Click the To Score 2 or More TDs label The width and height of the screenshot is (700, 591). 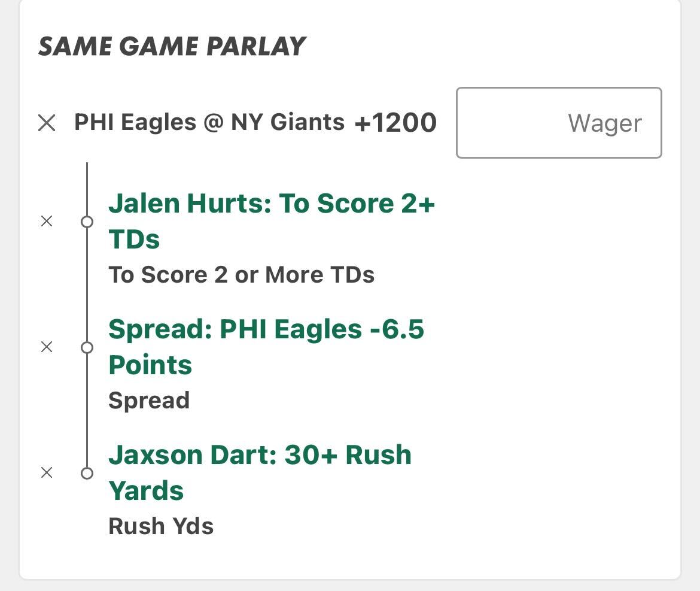pyautogui.click(x=241, y=275)
